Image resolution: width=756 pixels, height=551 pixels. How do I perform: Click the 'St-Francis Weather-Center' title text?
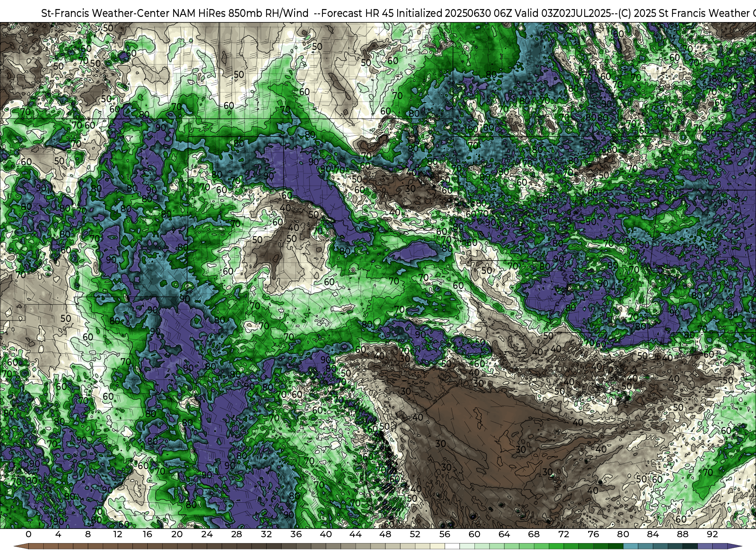tap(105, 13)
